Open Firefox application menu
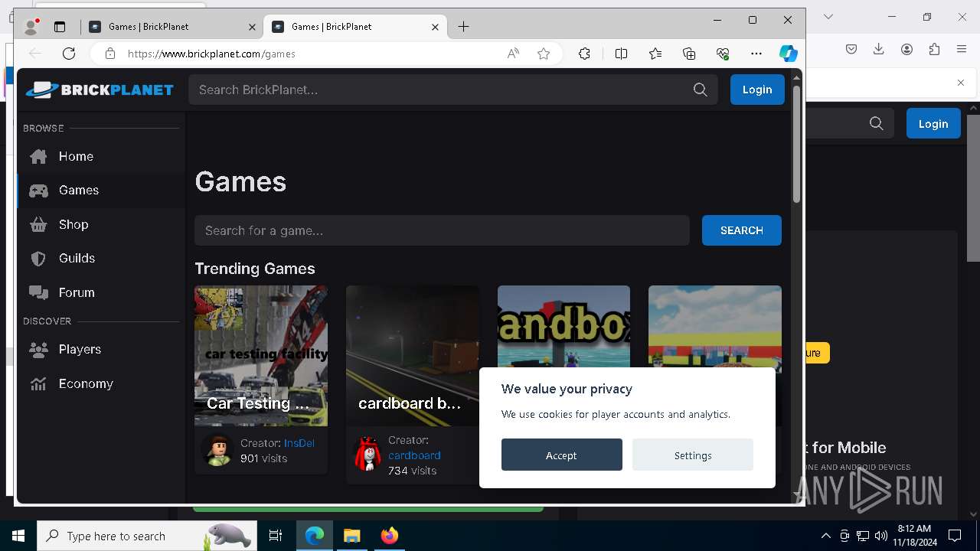The height and width of the screenshot is (551, 980). click(962, 49)
